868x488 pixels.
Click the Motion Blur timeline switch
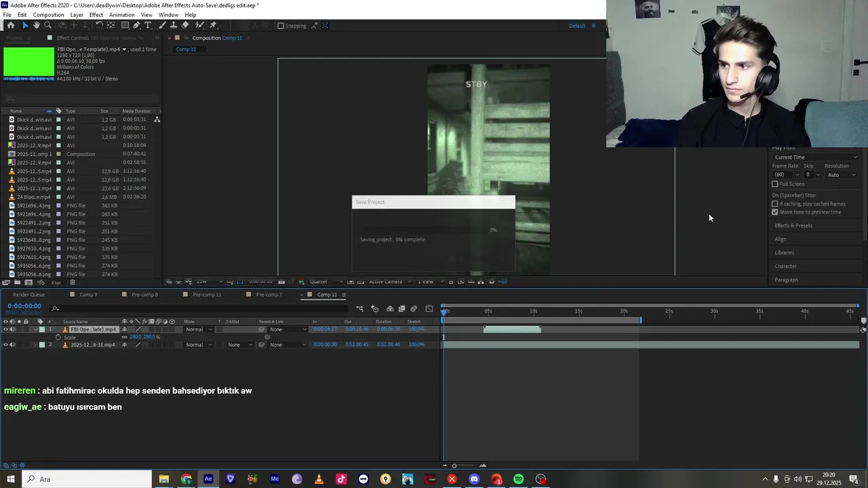413,309
